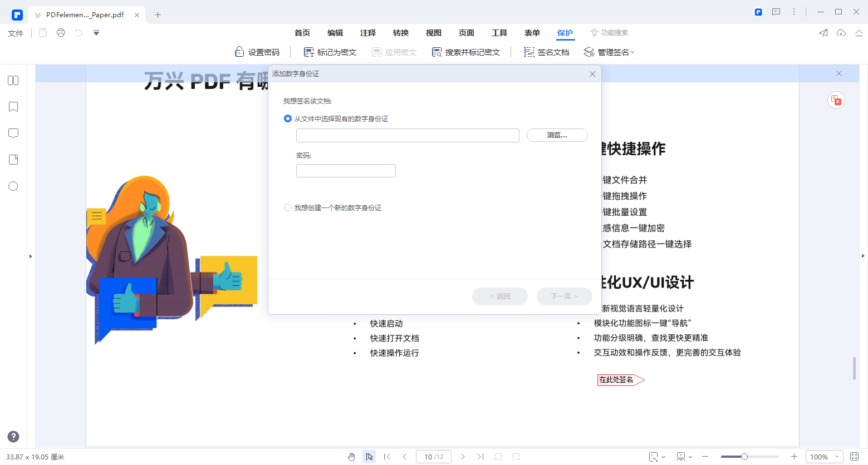Open the thumbnail panel in sidebar

coord(13,80)
